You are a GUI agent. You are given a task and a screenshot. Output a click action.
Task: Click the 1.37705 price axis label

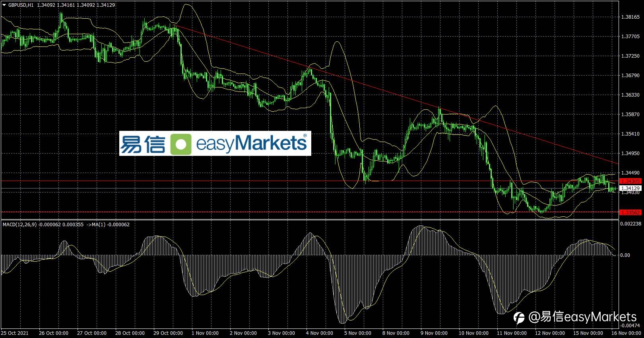(630, 37)
